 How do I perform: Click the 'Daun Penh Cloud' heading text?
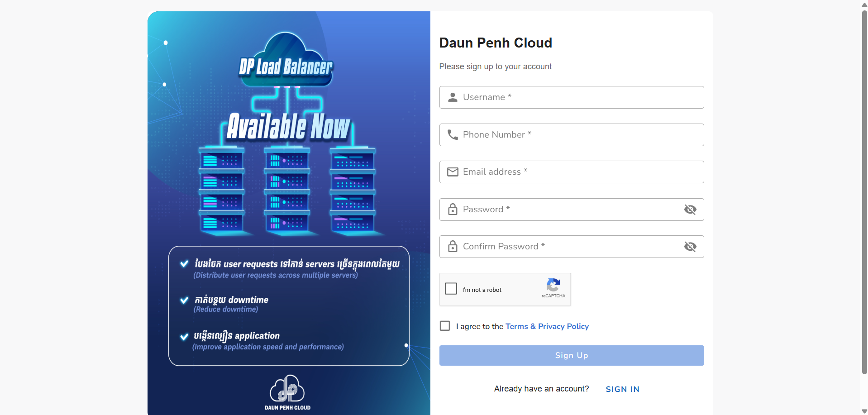[496, 43]
